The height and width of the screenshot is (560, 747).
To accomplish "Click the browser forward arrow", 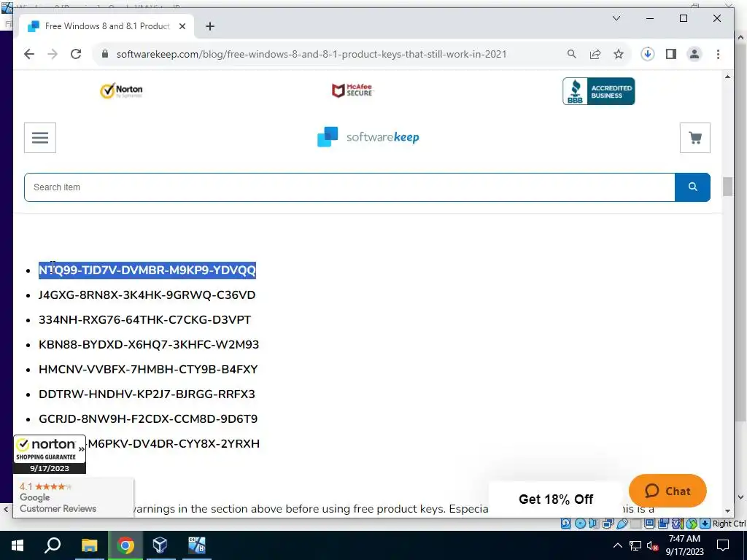I will (x=53, y=54).
